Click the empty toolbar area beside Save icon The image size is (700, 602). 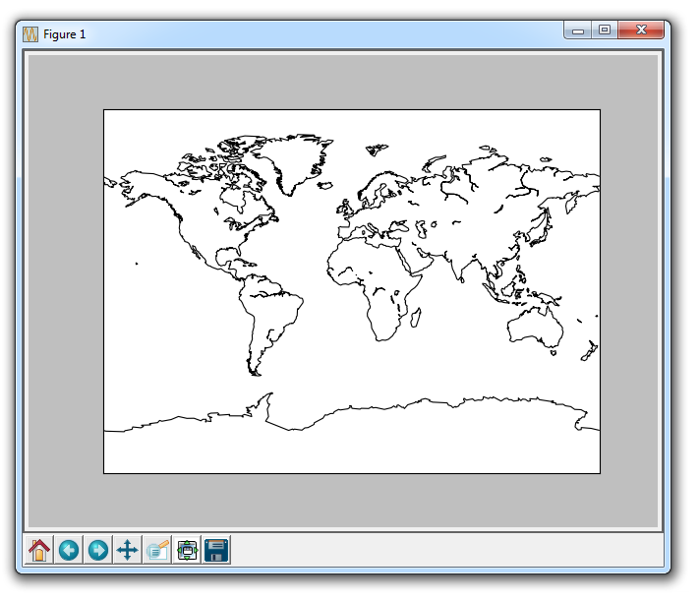[x=442, y=550]
